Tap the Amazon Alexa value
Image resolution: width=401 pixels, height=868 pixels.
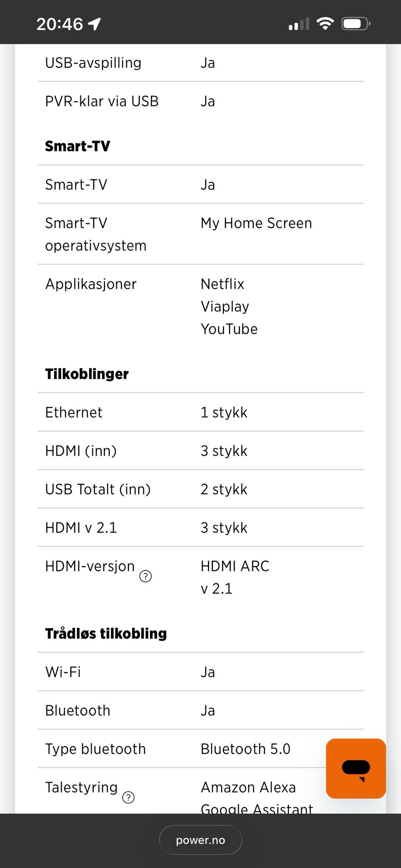tap(248, 787)
